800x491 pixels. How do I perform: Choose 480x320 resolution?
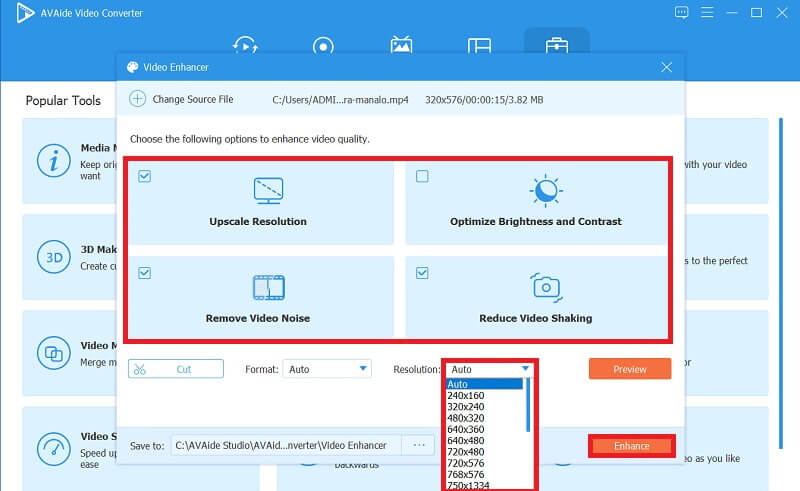pyautogui.click(x=484, y=418)
